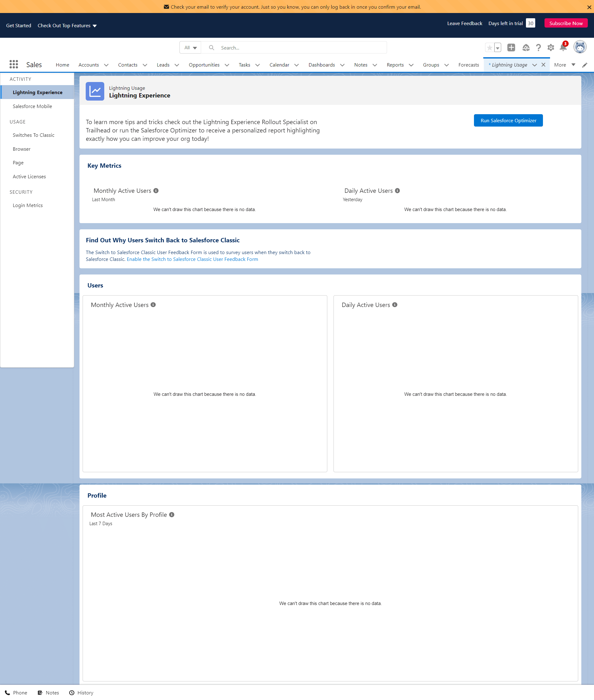Expand the Groups tab dropdown chevron
594x700 pixels.
(446, 65)
